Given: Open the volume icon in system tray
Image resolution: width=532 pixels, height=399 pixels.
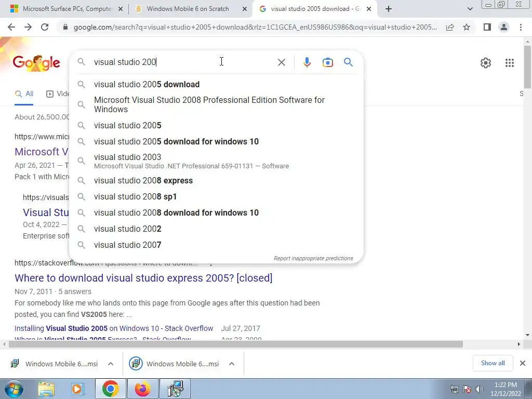Looking at the screenshot, I should pos(480,389).
